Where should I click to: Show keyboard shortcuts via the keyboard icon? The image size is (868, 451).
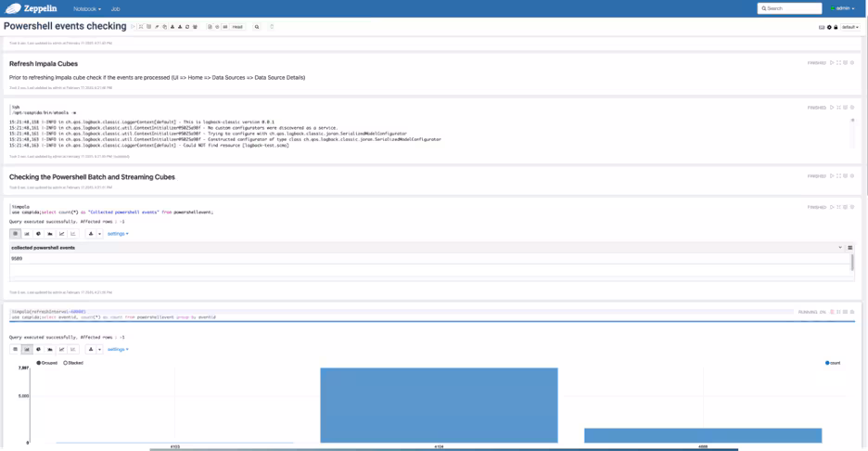[x=822, y=27]
